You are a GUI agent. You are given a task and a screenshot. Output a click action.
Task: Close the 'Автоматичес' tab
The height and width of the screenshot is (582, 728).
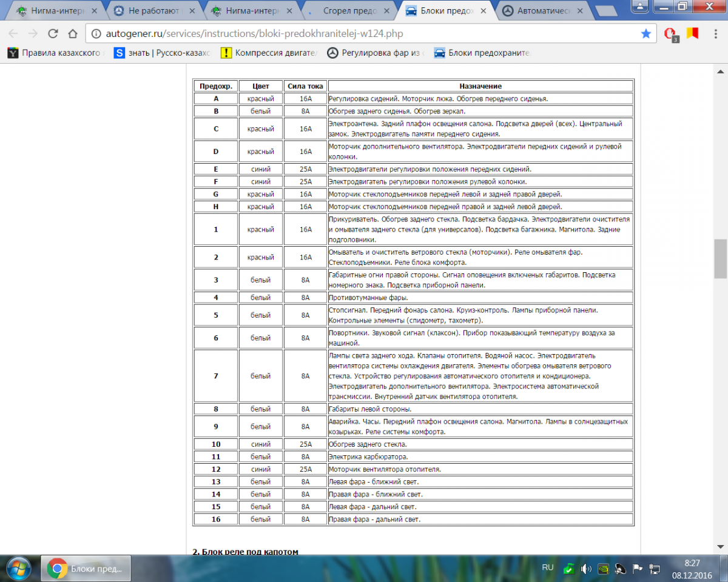click(581, 11)
